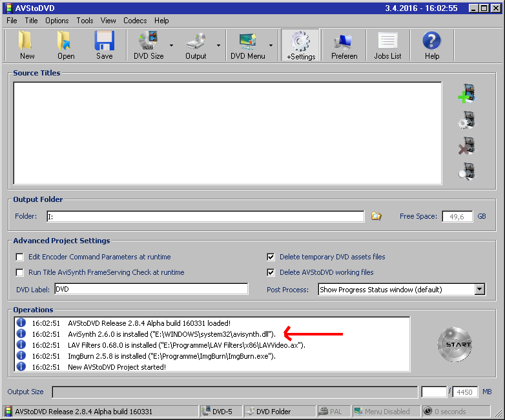Enable Run Title AviSynth FrameServing Check
The height and width of the screenshot is (420, 505).
point(19,272)
